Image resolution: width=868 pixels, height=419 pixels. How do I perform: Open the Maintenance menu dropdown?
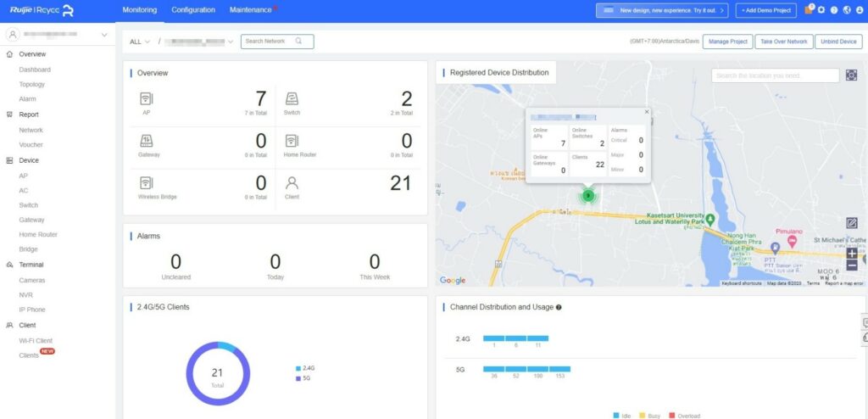point(253,10)
